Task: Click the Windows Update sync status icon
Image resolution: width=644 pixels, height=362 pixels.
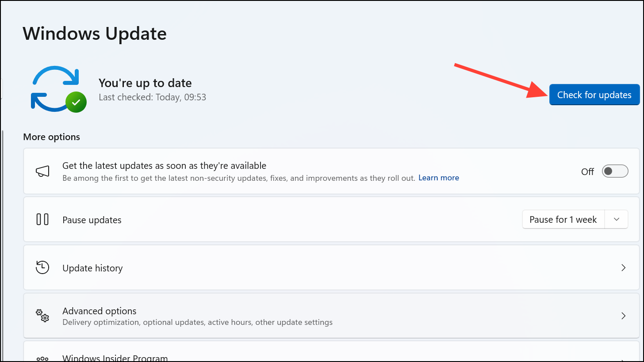Action: (x=58, y=89)
